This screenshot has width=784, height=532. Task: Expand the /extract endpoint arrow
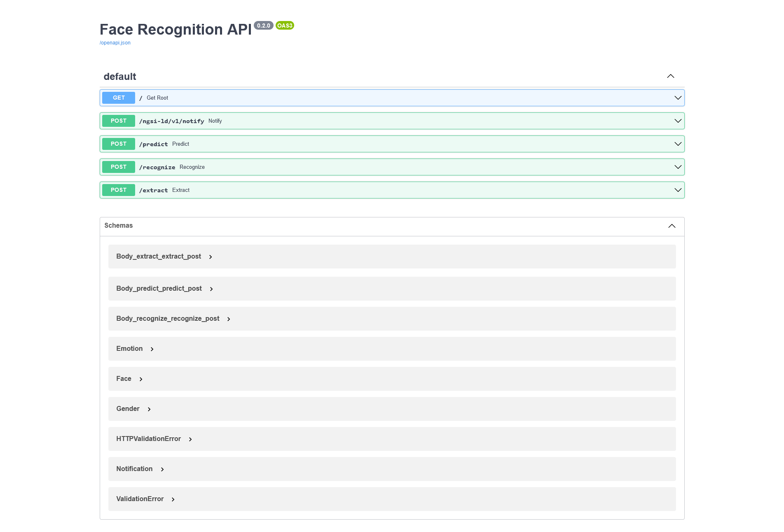tap(678, 190)
